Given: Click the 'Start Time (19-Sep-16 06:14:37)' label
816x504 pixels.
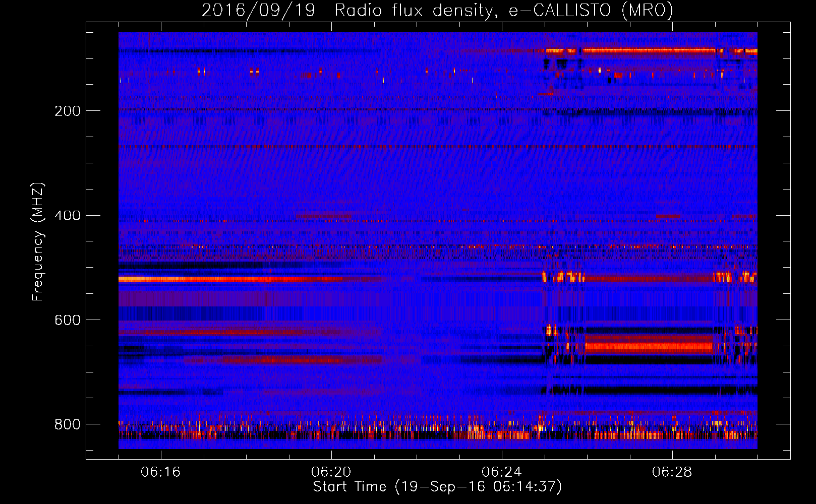Looking at the screenshot, I should click(x=437, y=487).
